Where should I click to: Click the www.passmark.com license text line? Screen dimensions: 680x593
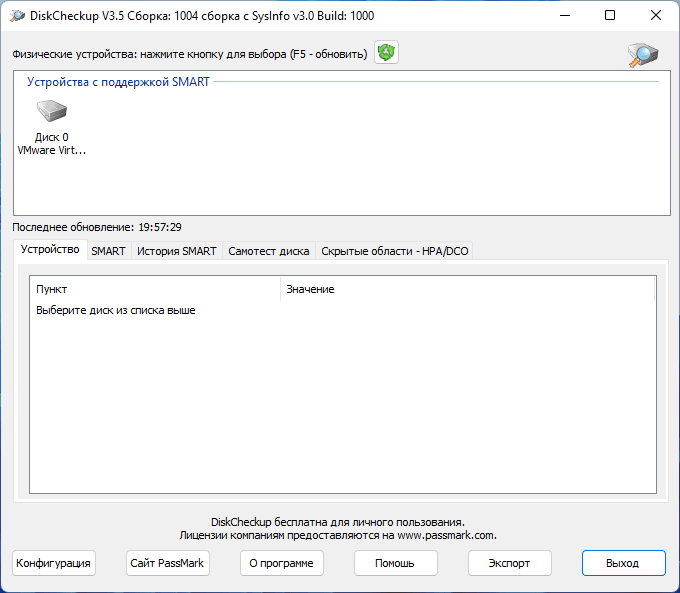pyautogui.click(x=338, y=535)
